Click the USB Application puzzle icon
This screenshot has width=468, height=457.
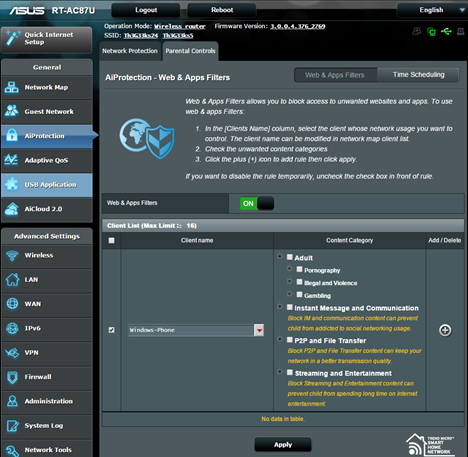click(x=12, y=184)
